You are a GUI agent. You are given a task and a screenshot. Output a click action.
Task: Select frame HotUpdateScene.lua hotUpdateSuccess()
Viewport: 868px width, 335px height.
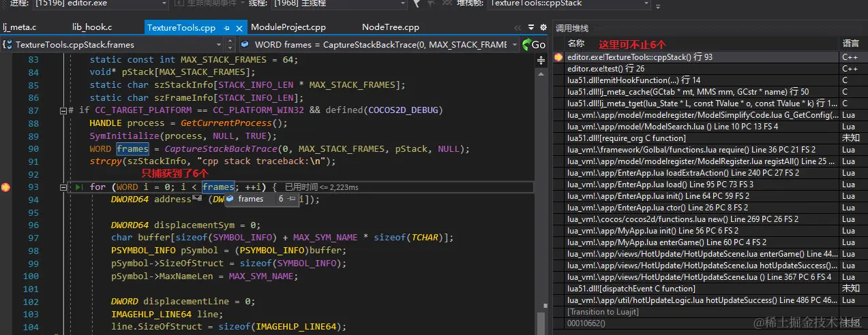coord(710,266)
